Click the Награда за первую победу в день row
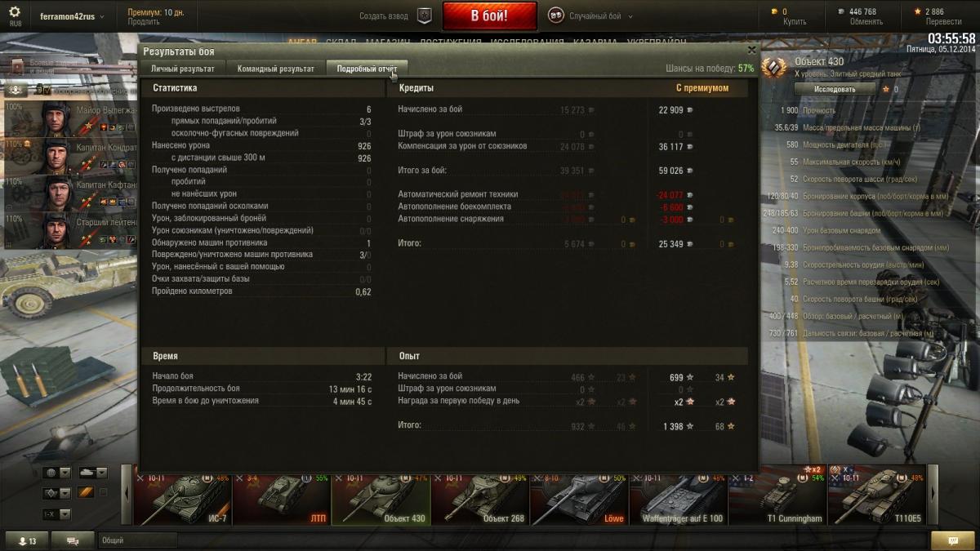This screenshot has width=980, height=551. pyautogui.click(x=568, y=402)
